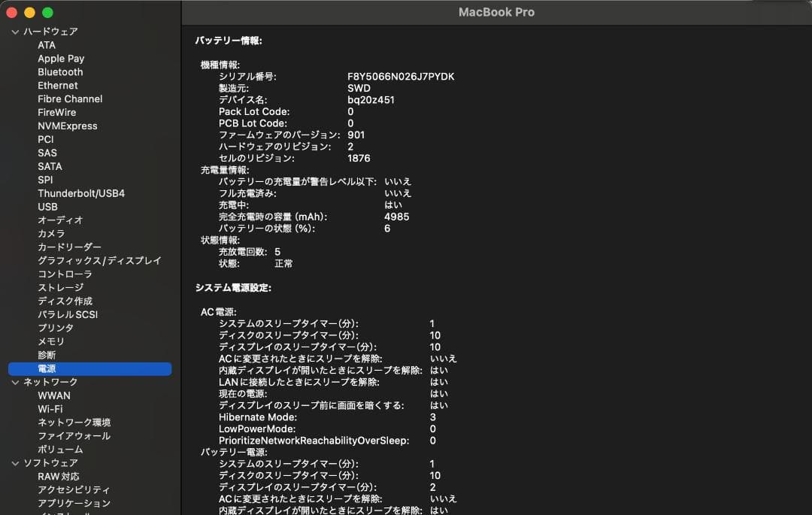Click the AC電源 subsection label
The image size is (812, 515).
coord(218,312)
